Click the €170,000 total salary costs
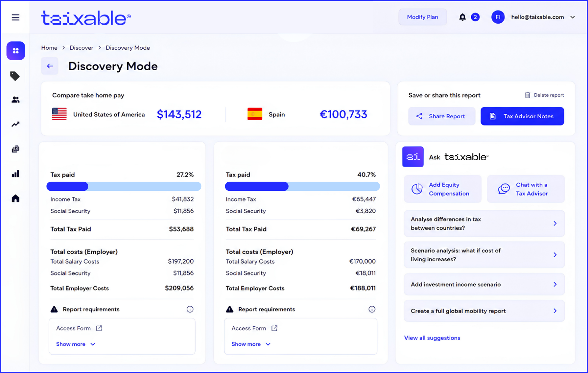The height and width of the screenshot is (373, 588). (363, 261)
